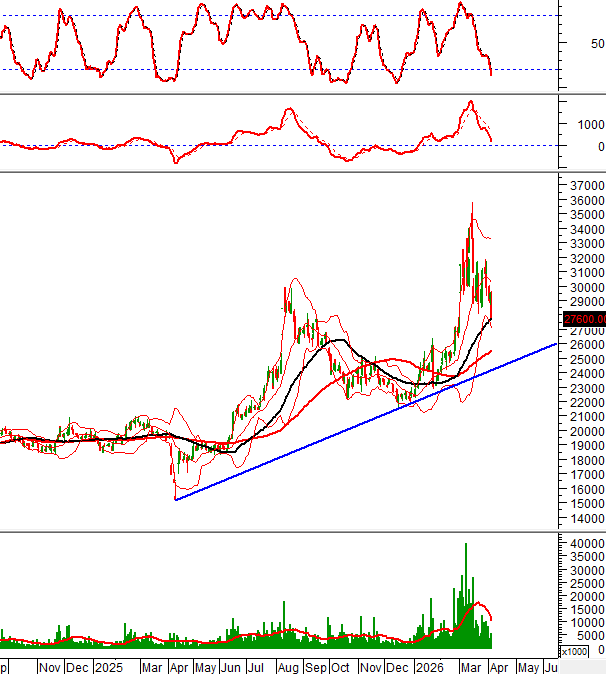The image size is (606, 674).
Task: Click the 40000 label on volume axis
Action: pyautogui.click(x=584, y=543)
